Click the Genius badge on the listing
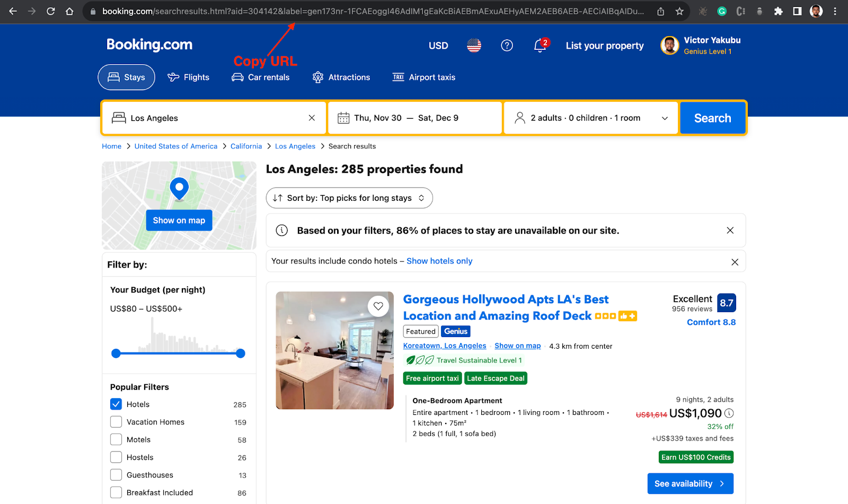 point(456,331)
